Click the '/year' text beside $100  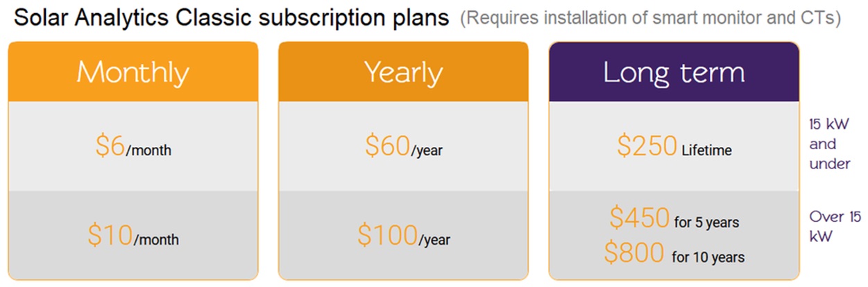coord(434,241)
